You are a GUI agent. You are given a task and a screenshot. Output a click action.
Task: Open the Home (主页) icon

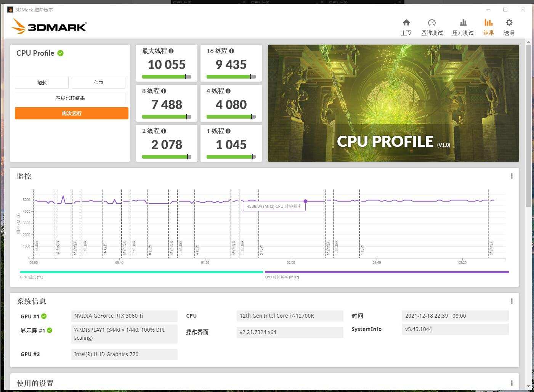pos(406,23)
